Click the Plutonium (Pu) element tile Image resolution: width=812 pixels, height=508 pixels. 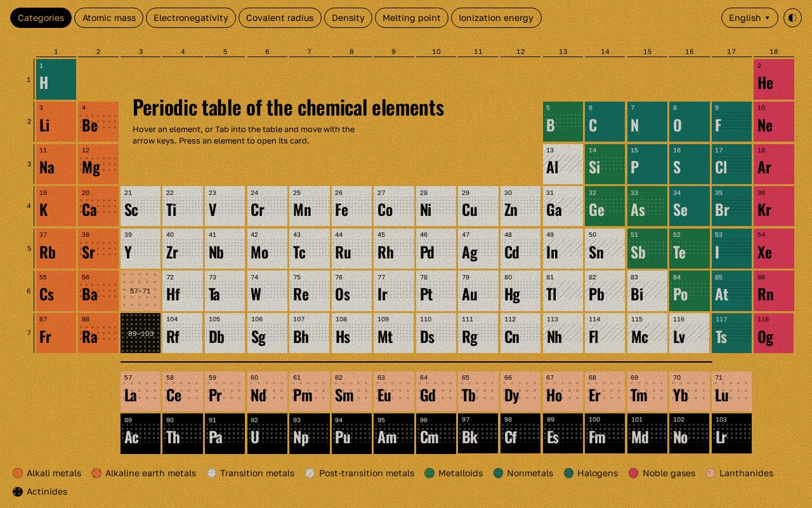(x=351, y=434)
